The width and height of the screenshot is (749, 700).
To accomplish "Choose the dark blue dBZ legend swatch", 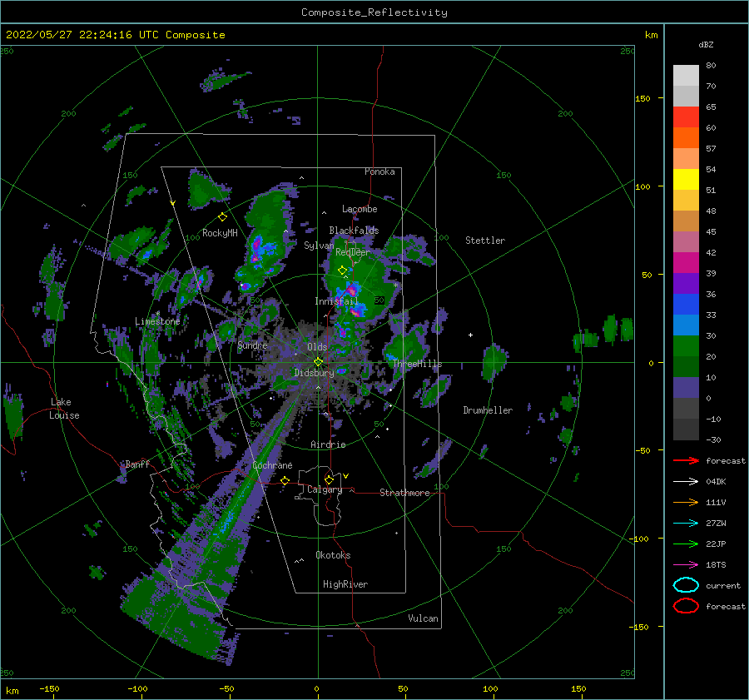I will click(686, 305).
